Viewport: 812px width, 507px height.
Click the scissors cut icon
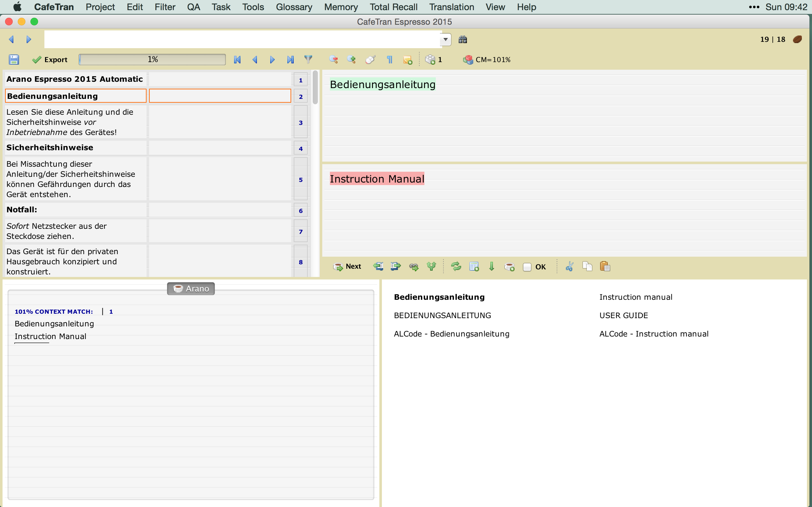click(x=569, y=266)
